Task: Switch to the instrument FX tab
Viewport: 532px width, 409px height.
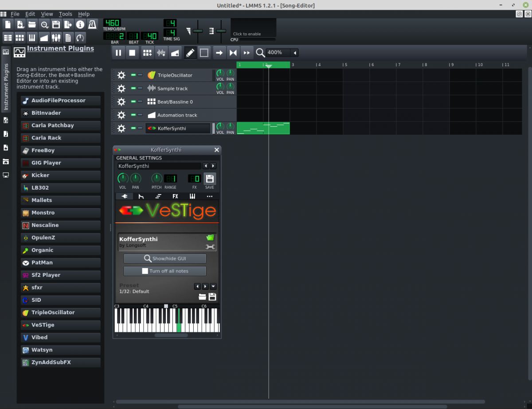Action: [x=175, y=196]
